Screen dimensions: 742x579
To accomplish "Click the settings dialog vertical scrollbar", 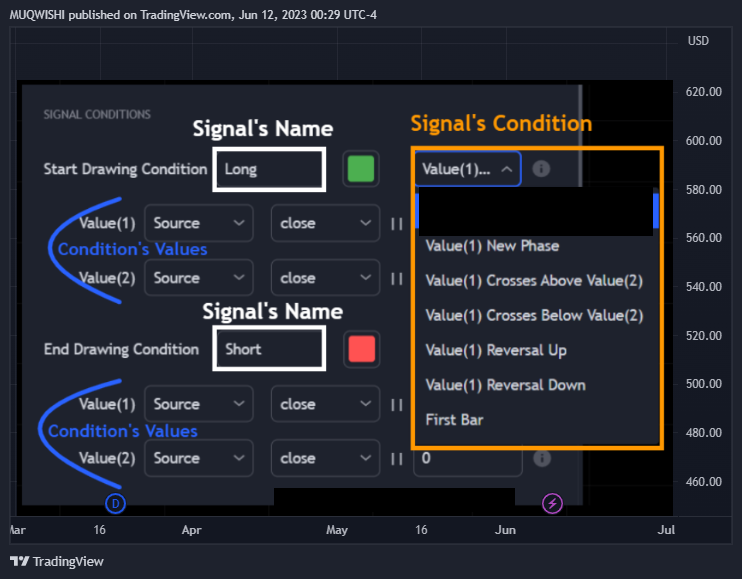I will pyautogui.click(x=580, y=136).
